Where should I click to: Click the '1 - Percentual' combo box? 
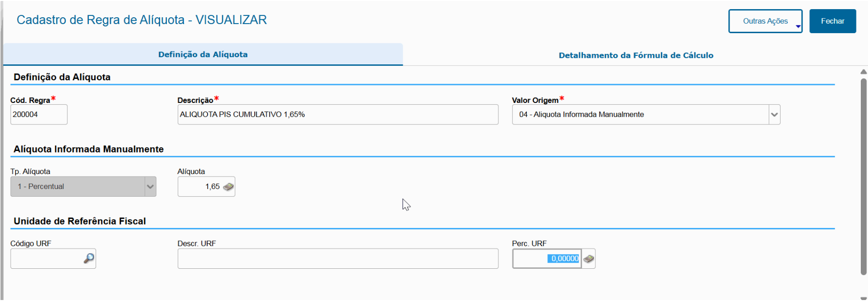[78, 187]
